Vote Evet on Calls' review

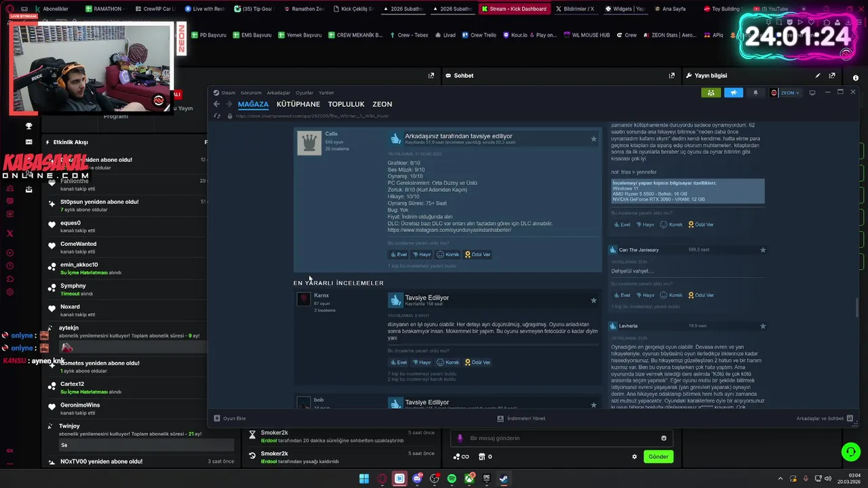coord(399,255)
